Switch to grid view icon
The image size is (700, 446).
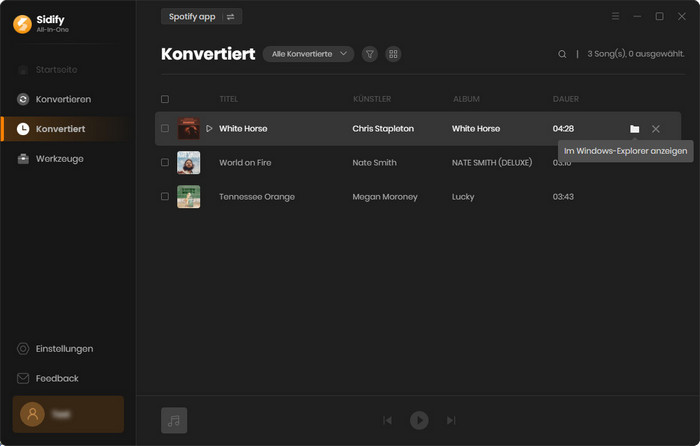click(x=393, y=54)
